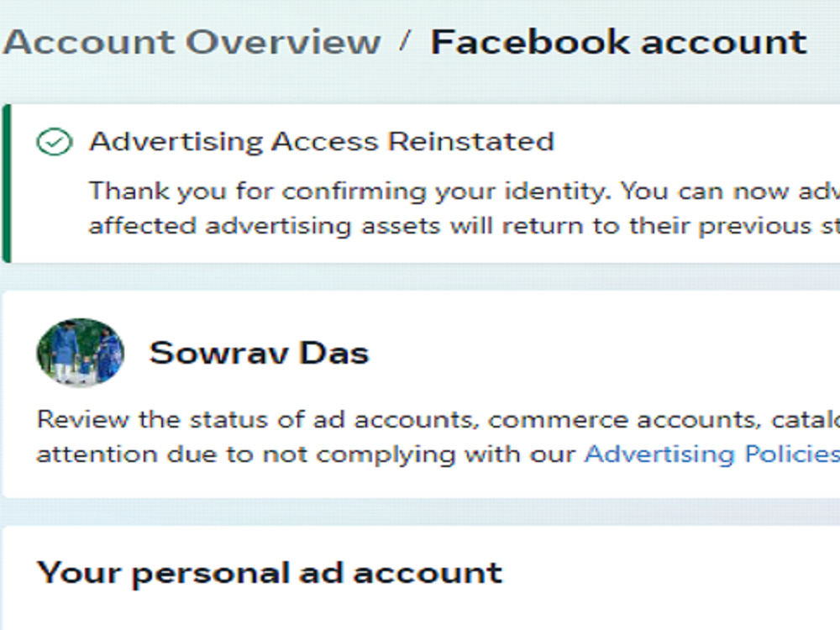Click the word Overview in breadcrumb
The width and height of the screenshot is (840, 630).
283,42
